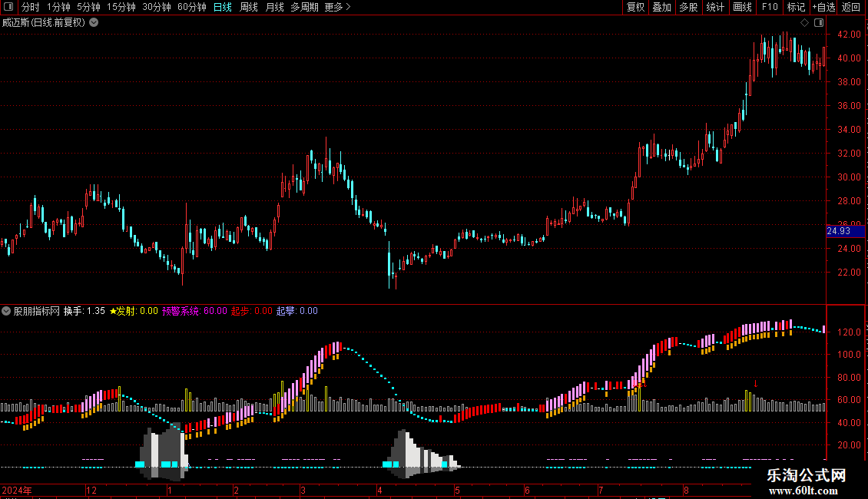The image size is (868, 499).
Task: Select the 周线 weekly chart tab
Action: tap(249, 7)
